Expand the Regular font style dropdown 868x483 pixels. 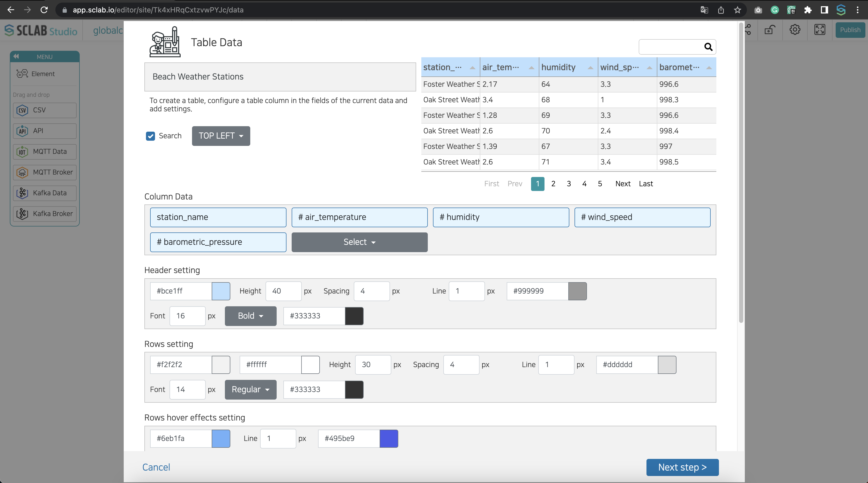(249, 389)
